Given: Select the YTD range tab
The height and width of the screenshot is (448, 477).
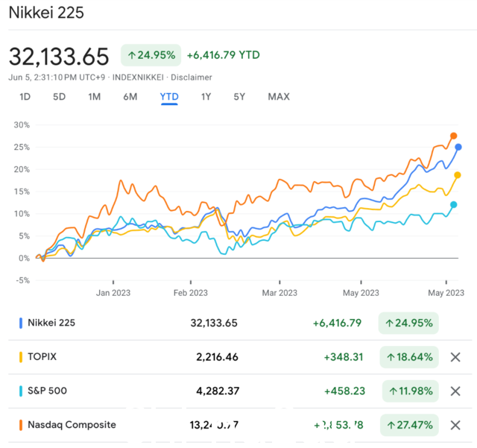Looking at the screenshot, I should pyautogui.click(x=169, y=97).
